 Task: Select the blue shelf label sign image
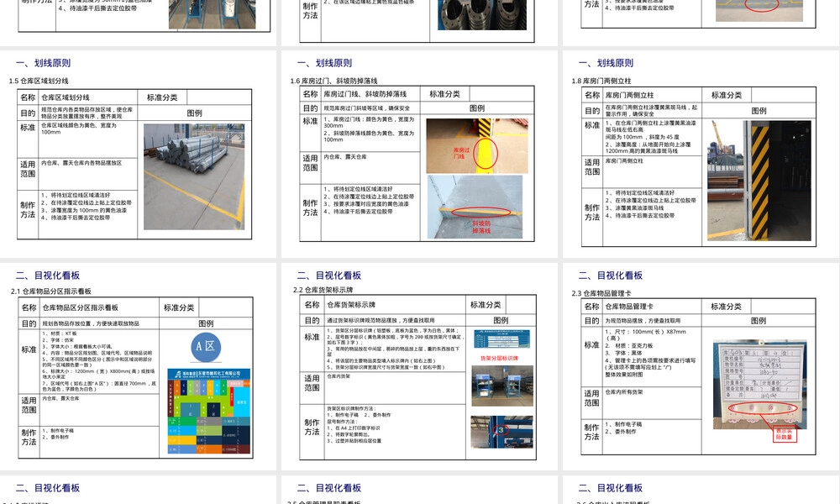coord(501,339)
